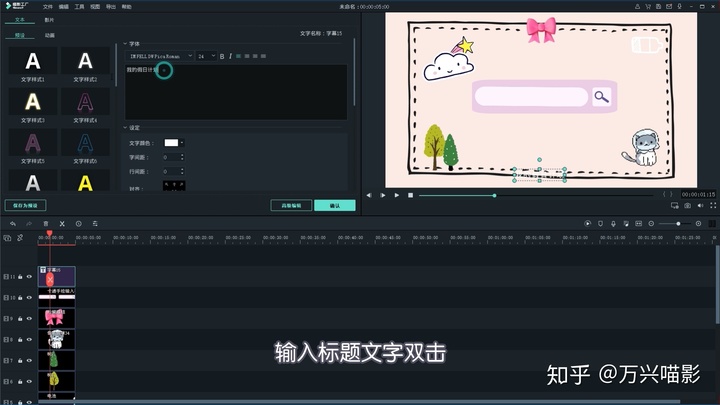This screenshot has height=405, width=720.
Task: Click the preview play button
Action: (x=397, y=195)
